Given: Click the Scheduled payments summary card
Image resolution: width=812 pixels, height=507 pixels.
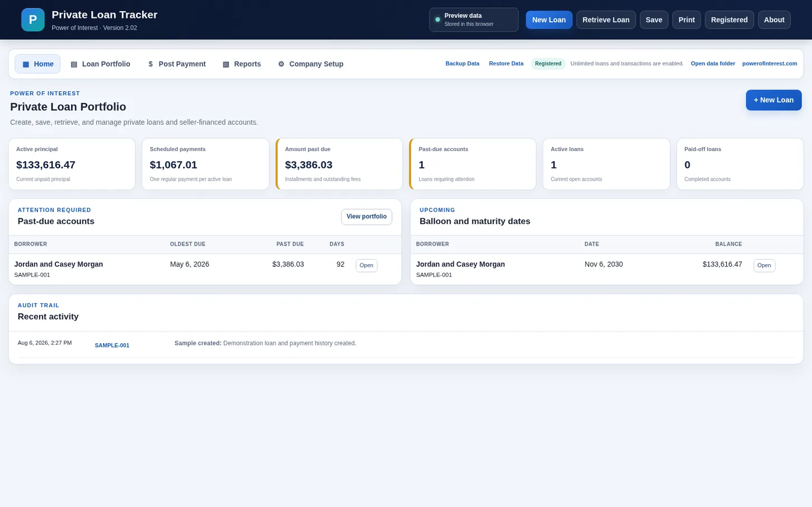Looking at the screenshot, I should pos(206,164).
